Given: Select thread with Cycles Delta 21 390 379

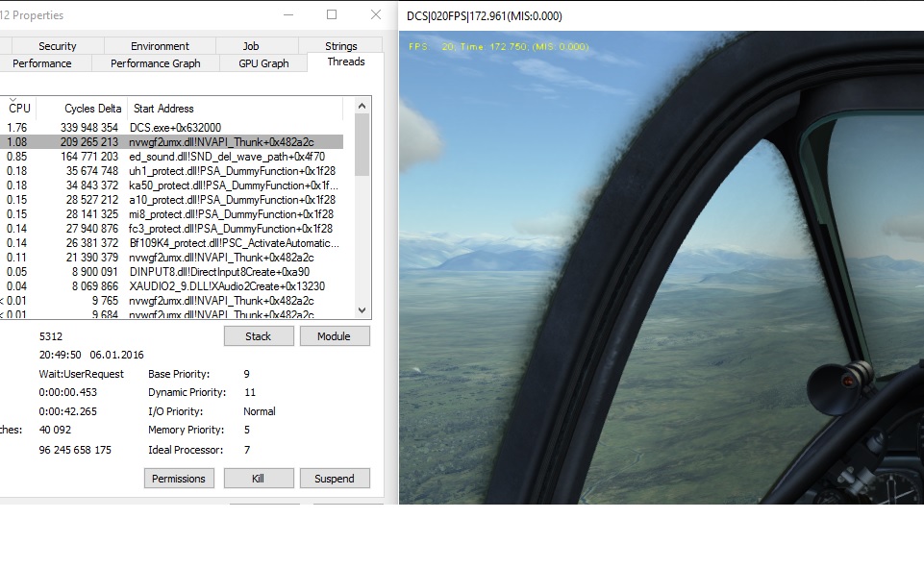Looking at the screenshot, I should (x=171, y=258).
